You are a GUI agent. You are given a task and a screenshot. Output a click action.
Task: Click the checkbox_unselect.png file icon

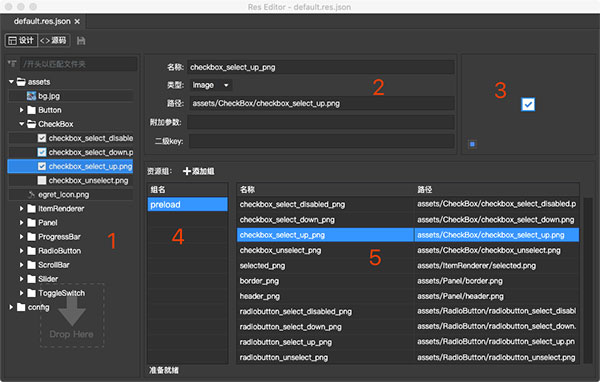coord(42,180)
